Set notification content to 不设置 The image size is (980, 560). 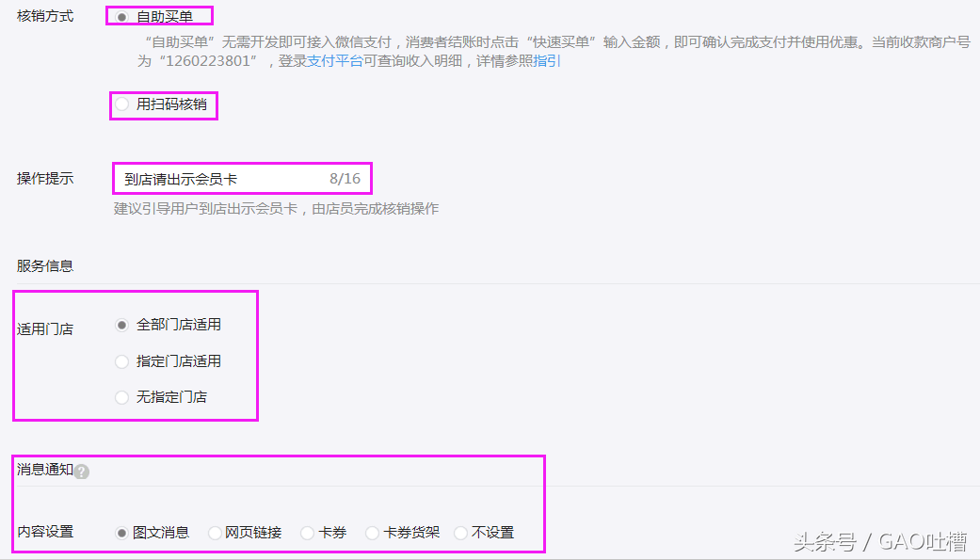pos(459,532)
